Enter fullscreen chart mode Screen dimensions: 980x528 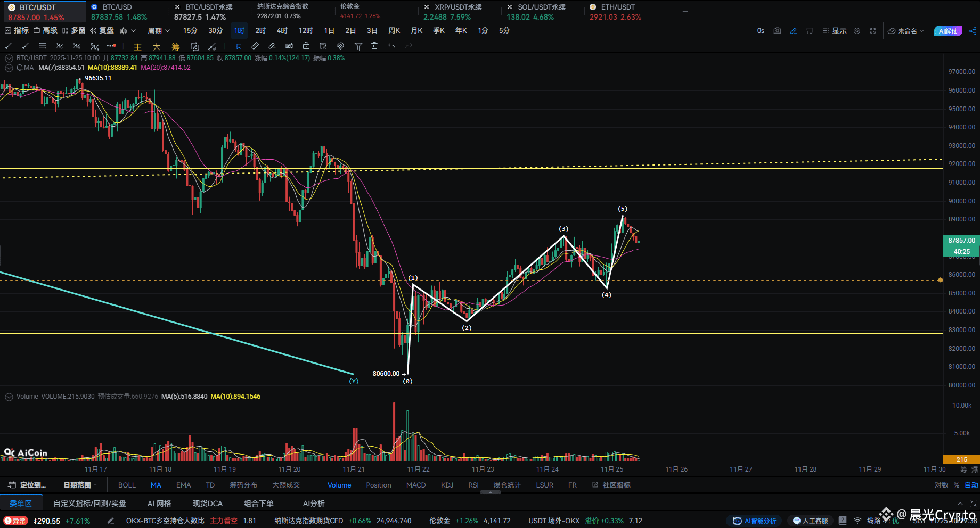[x=873, y=31]
